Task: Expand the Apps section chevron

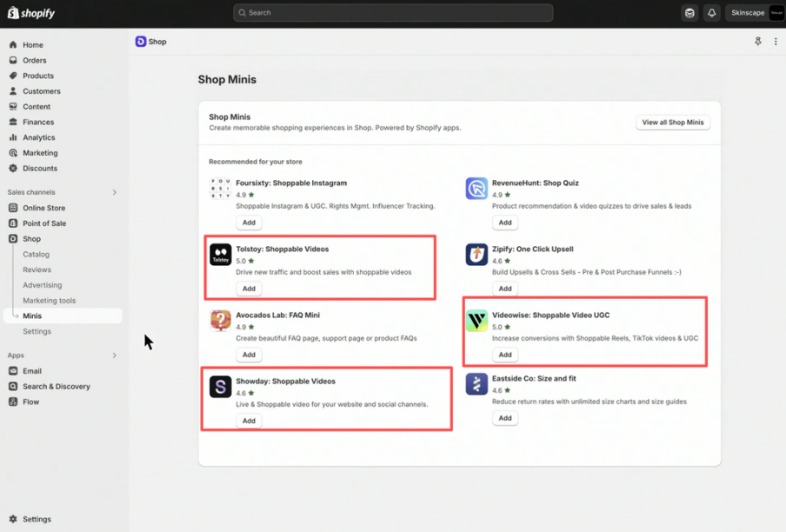Action: [x=114, y=356]
